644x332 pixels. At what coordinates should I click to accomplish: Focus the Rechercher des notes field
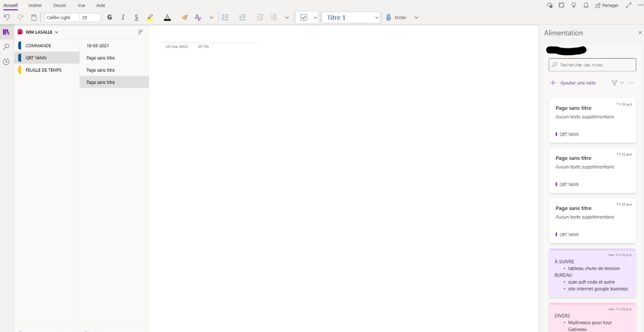592,65
